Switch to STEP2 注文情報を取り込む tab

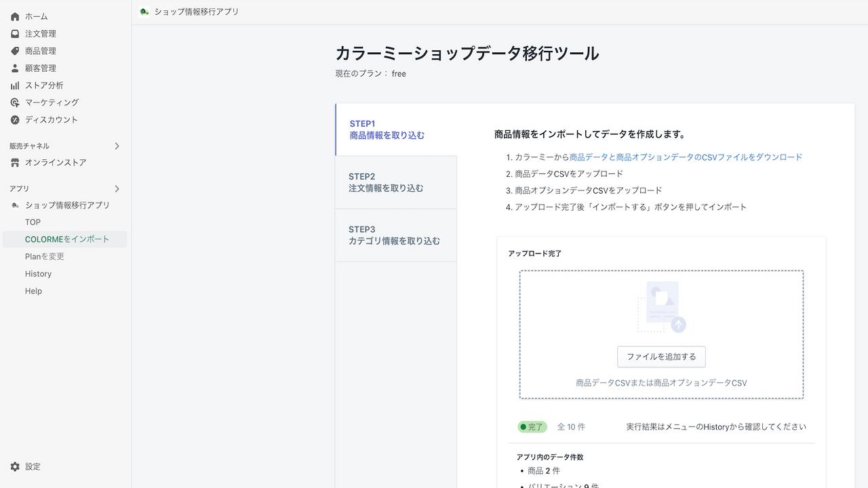pos(396,182)
